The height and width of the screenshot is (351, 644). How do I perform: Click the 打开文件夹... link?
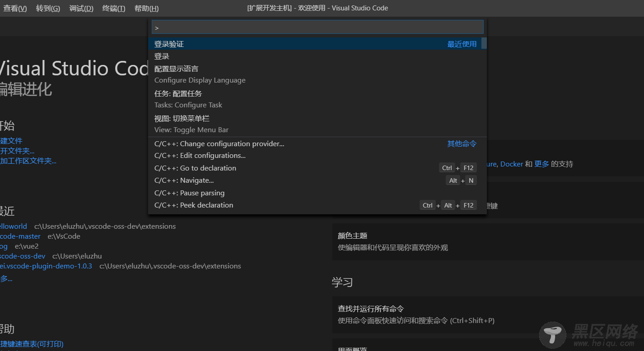click(17, 151)
